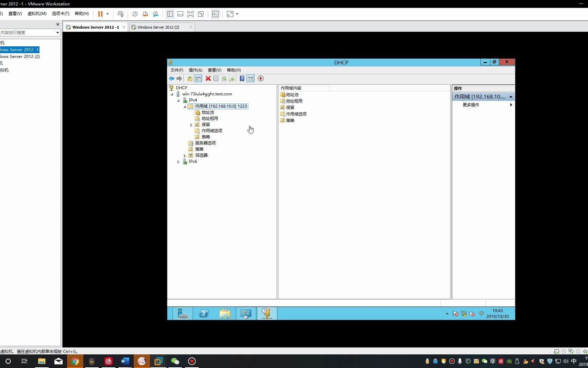Close the VMware library panel

pos(58,25)
